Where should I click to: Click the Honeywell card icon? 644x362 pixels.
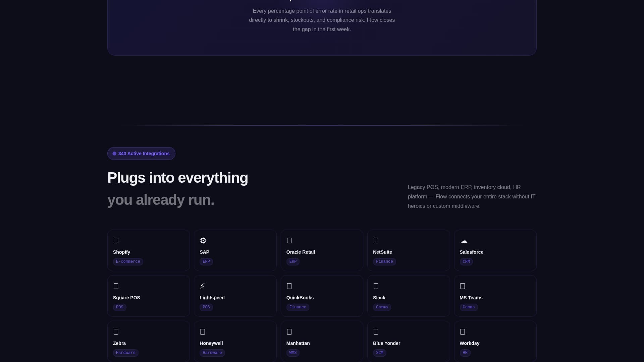point(203,332)
